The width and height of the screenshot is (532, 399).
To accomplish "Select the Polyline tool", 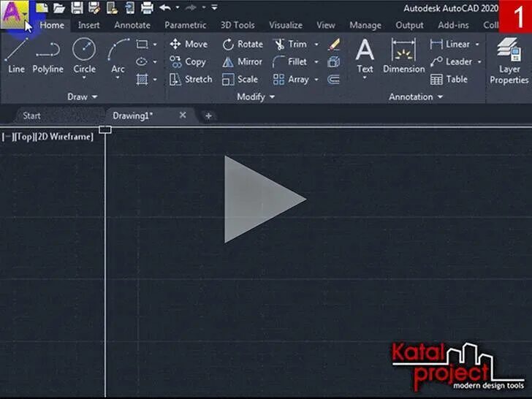I will click(x=47, y=56).
